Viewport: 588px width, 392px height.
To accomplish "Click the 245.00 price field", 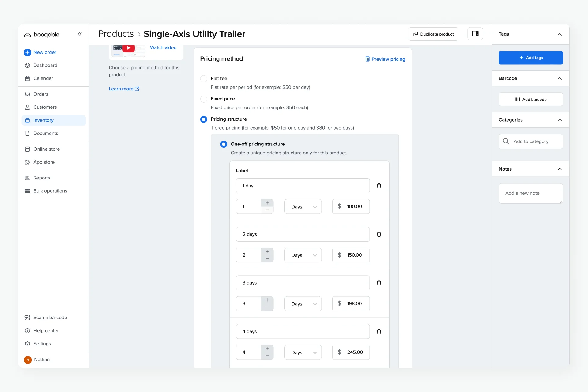I will click(351, 352).
